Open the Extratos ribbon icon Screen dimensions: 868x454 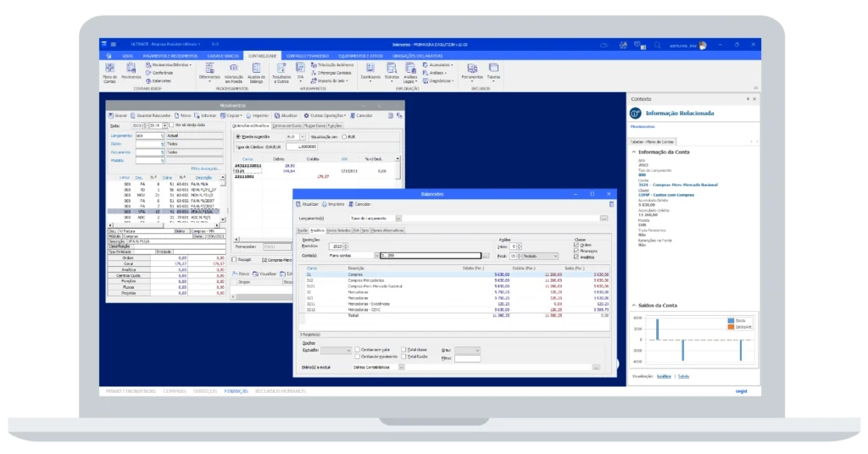[x=392, y=70]
